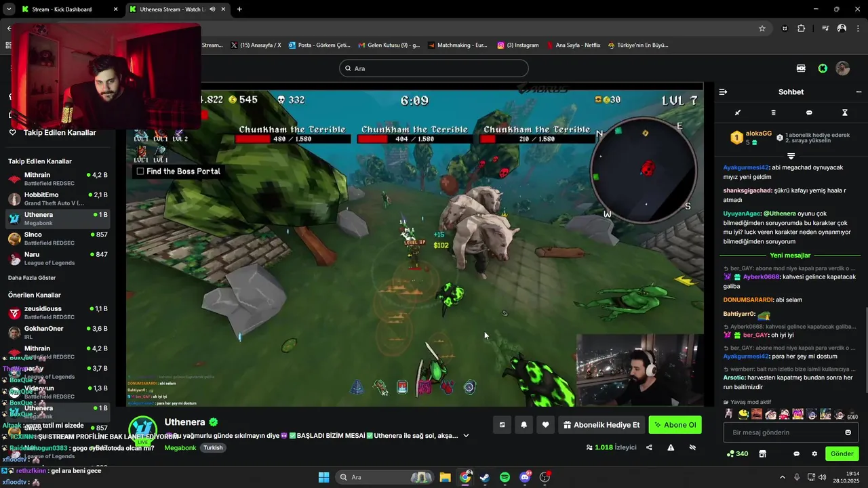The image size is (868, 488).
Task: Click the 340 channel points balance
Action: click(x=737, y=453)
